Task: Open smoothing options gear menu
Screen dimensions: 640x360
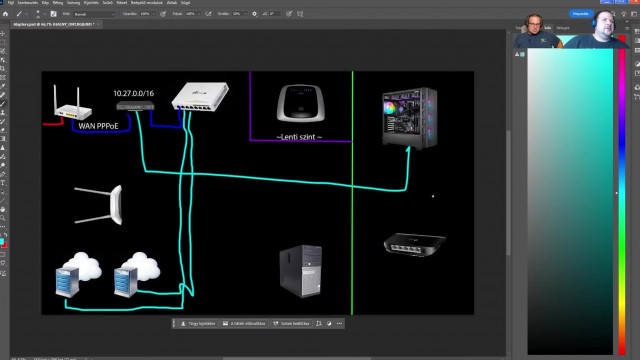Action: (254, 14)
